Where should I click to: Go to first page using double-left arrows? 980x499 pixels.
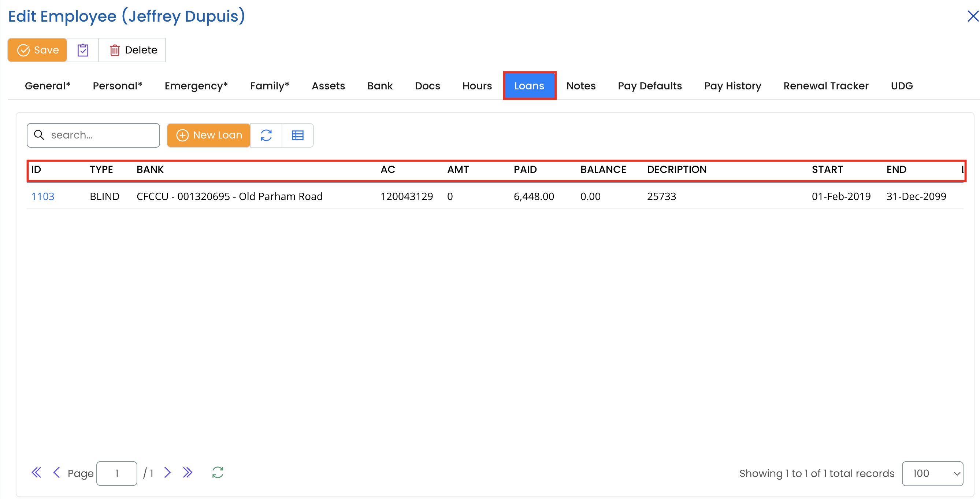point(36,473)
